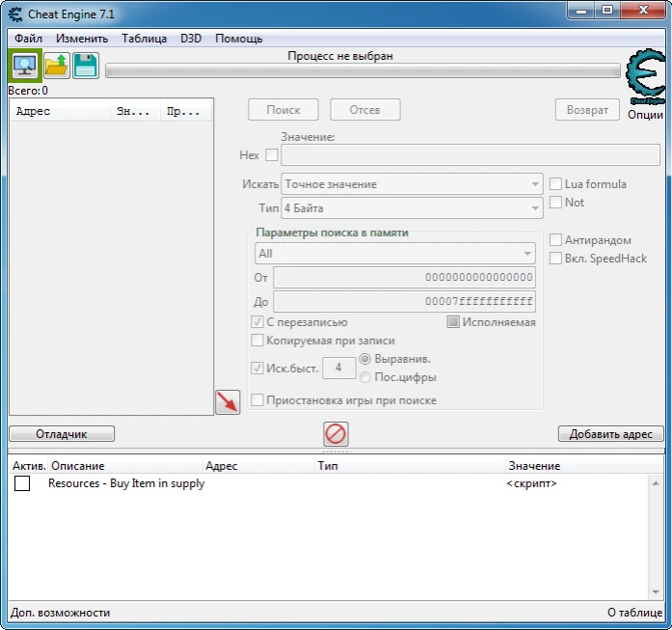Expand the All memory region dropdown

[394, 254]
